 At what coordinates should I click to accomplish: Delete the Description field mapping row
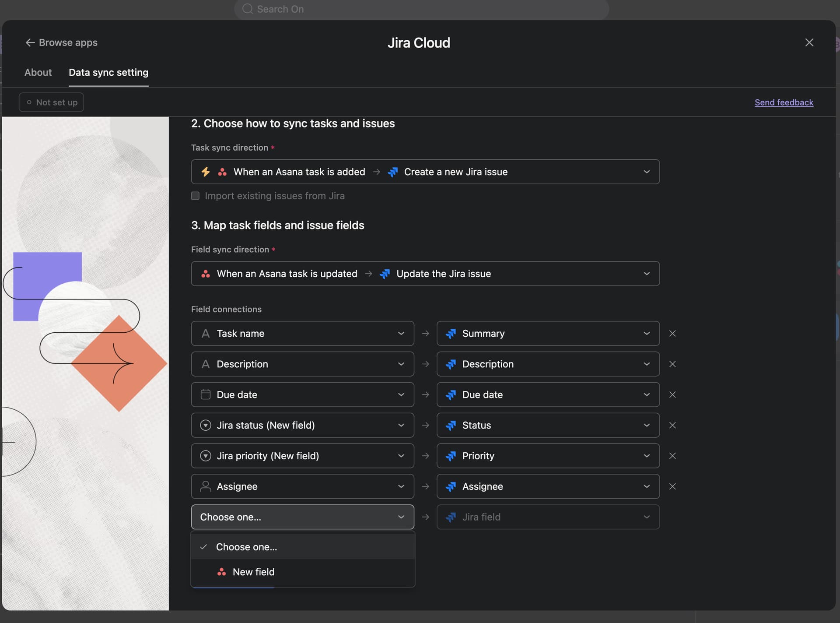pyautogui.click(x=672, y=364)
